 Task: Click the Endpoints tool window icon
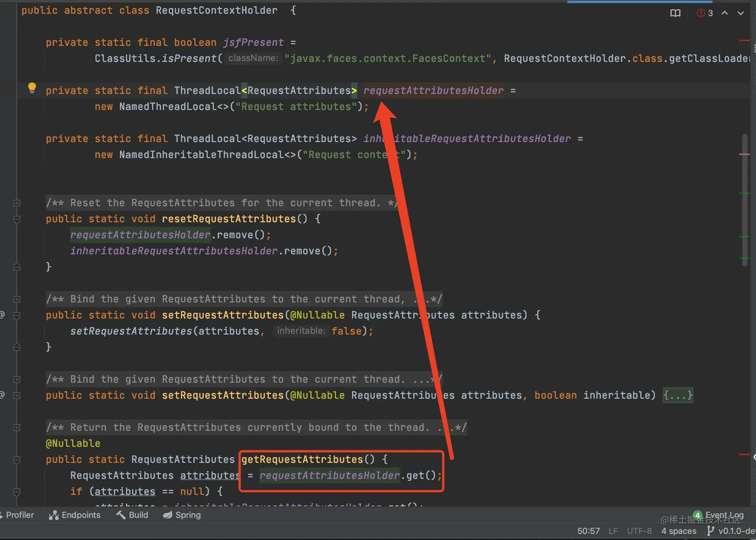tap(53, 515)
